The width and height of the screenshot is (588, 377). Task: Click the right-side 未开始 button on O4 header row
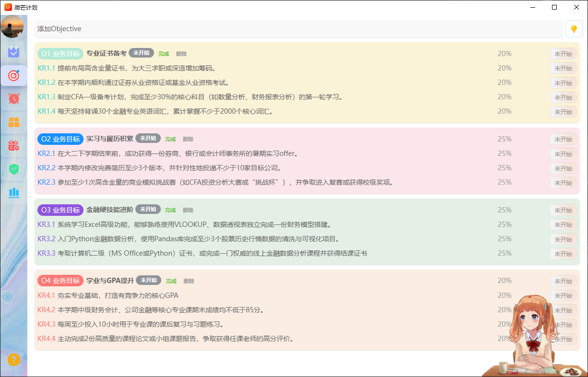coord(563,281)
